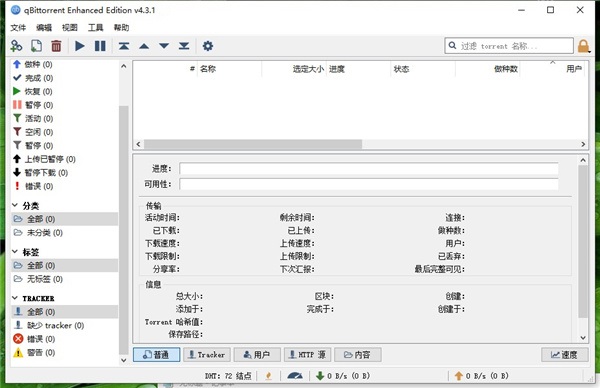Click the 进度 progress bar
The height and width of the screenshot is (388, 600).
[369, 169]
